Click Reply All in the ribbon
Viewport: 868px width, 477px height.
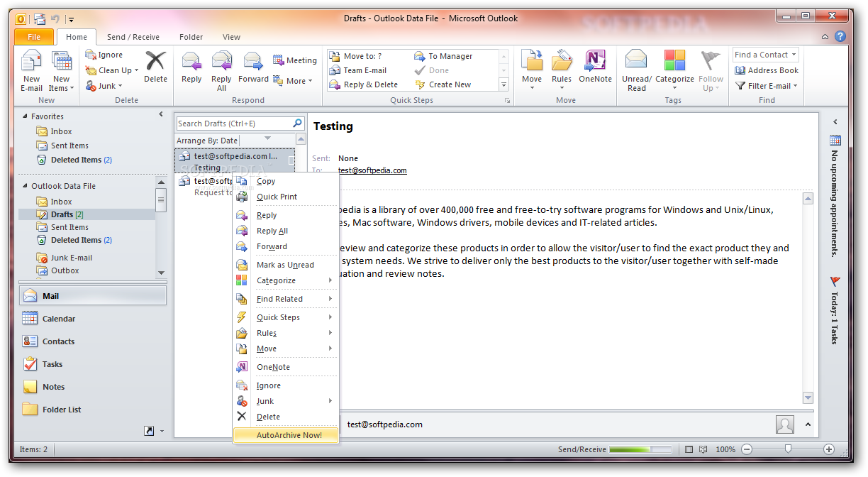click(221, 71)
